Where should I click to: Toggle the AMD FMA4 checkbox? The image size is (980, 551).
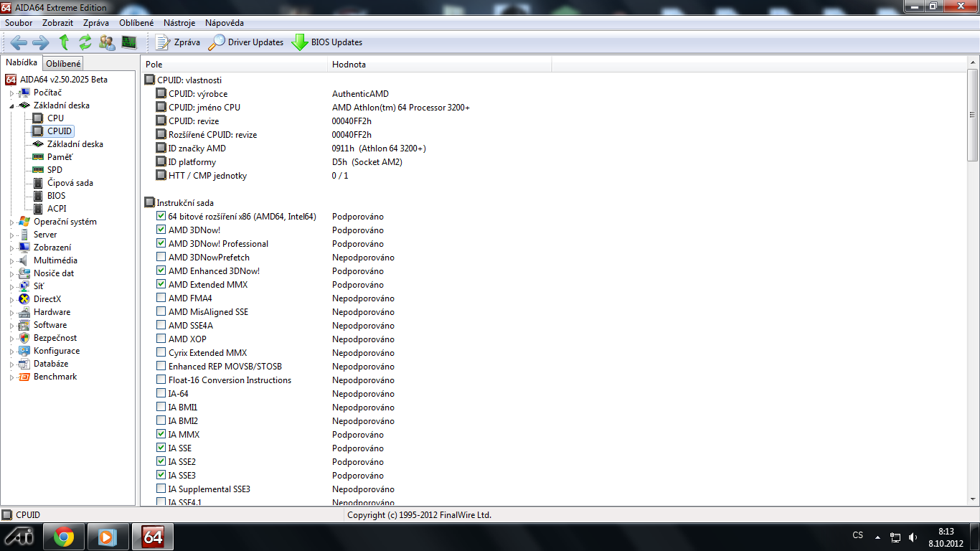[161, 298]
